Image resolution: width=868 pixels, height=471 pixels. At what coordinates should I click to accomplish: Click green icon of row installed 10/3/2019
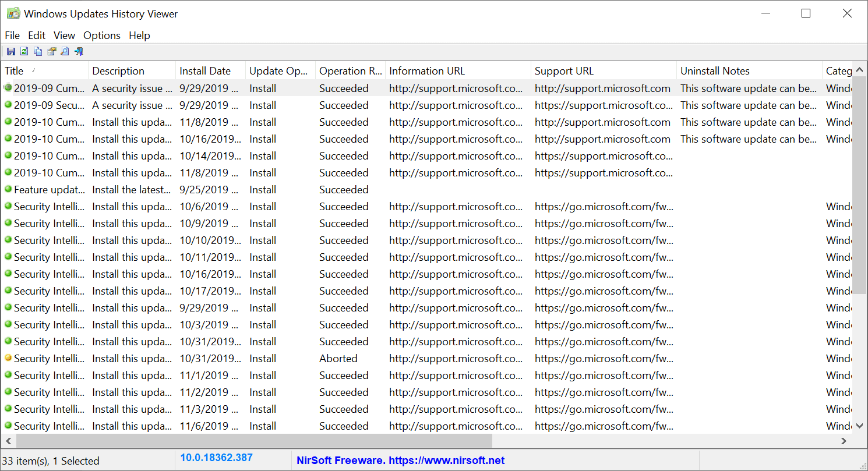[x=8, y=324]
